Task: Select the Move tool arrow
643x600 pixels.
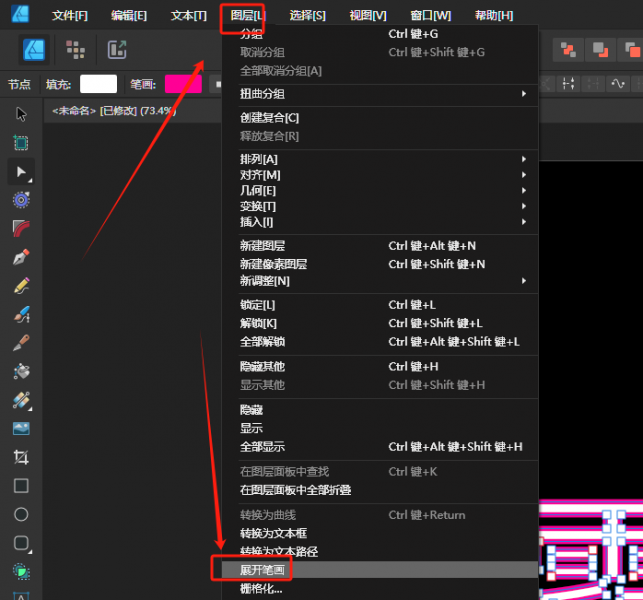Action: click(21, 114)
